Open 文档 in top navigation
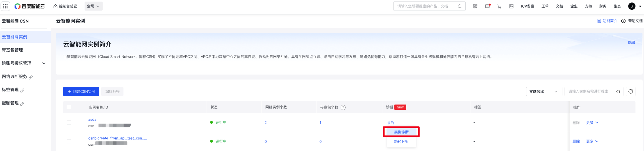 [x=559, y=6]
